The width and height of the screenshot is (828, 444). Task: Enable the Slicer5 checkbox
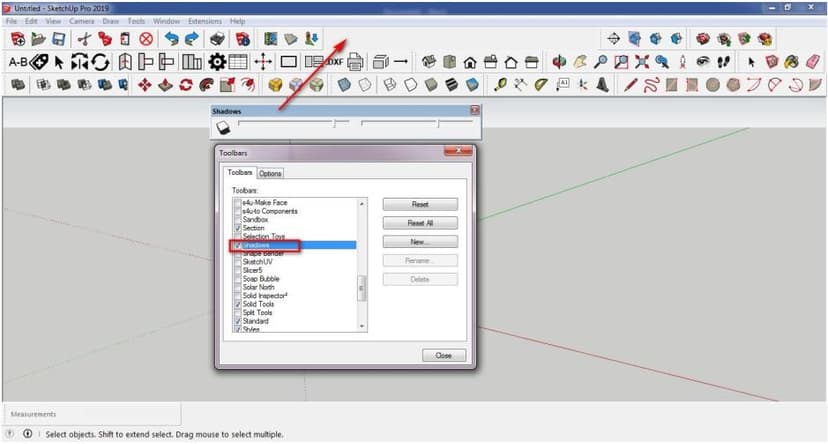coord(238,270)
